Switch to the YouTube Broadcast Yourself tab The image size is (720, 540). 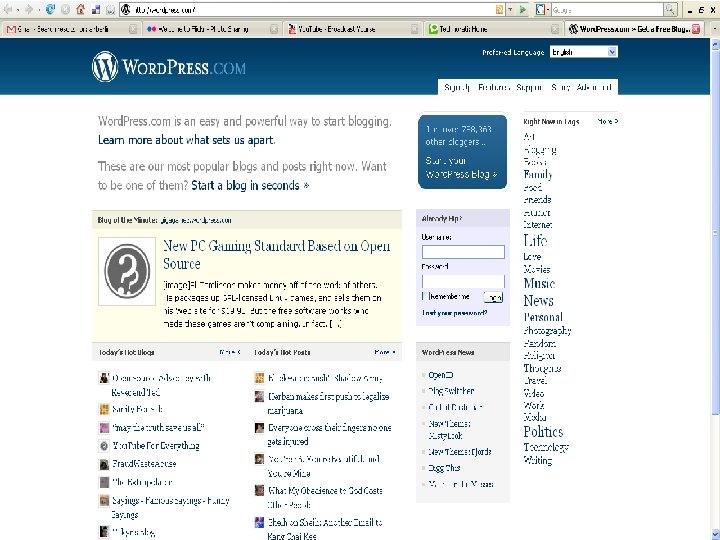(353, 29)
